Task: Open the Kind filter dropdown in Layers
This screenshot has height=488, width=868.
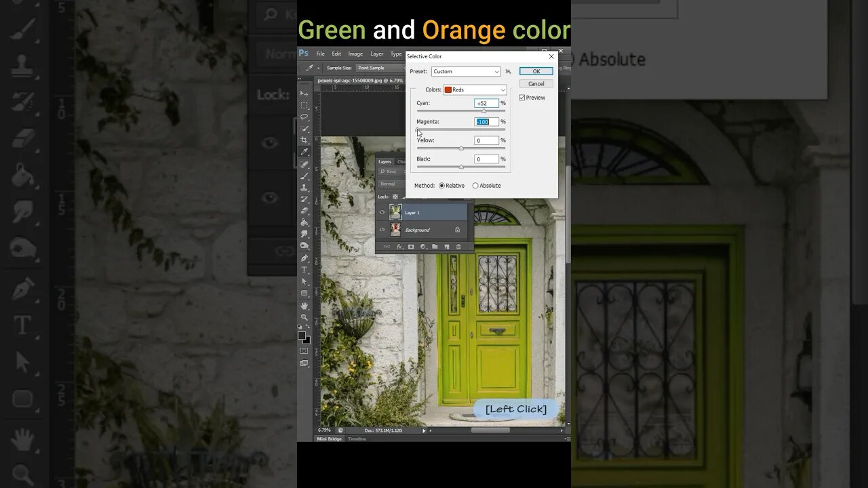Action: pyautogui.click(x=391, y=171)
